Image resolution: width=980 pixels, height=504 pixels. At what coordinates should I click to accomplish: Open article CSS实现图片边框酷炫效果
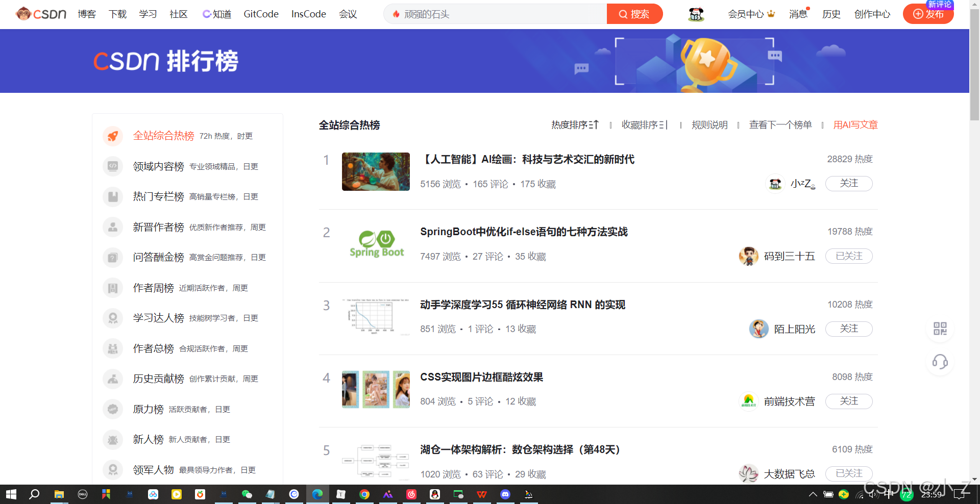click(x=481, y=377)
